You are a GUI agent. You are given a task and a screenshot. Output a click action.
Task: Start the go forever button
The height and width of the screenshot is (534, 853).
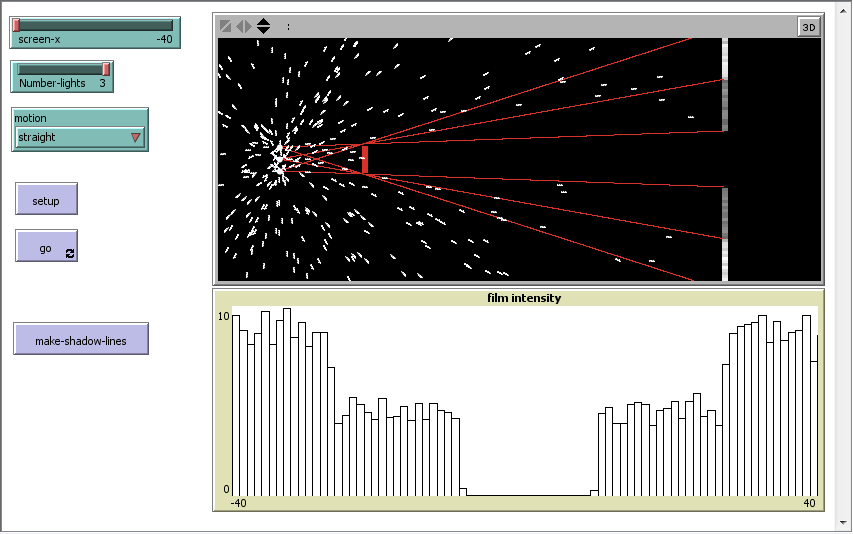pyautogui.click(x=46, y=246)
